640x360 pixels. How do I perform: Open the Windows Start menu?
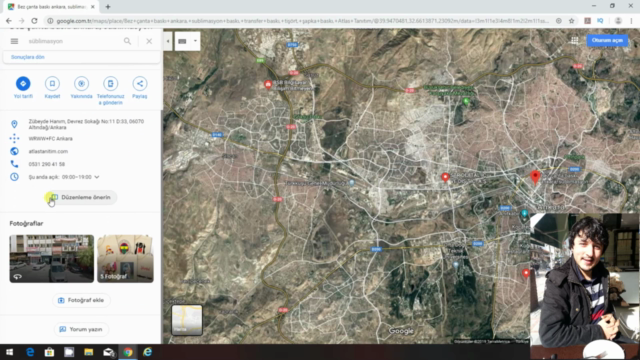pos(9,352)
